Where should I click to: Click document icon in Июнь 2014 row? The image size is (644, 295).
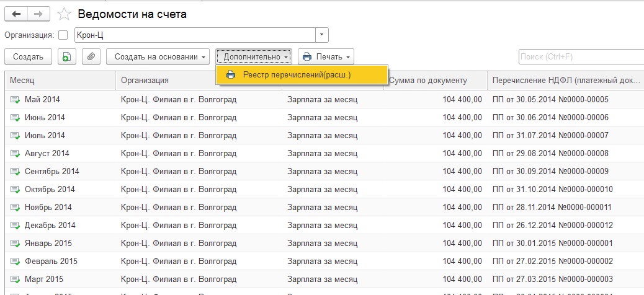tap(15, 118)
